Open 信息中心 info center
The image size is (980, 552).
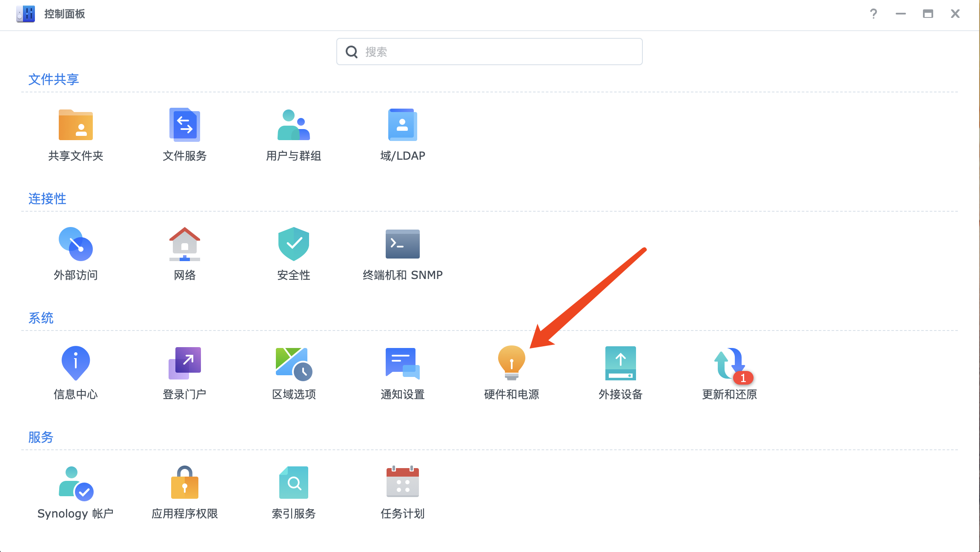76,364
